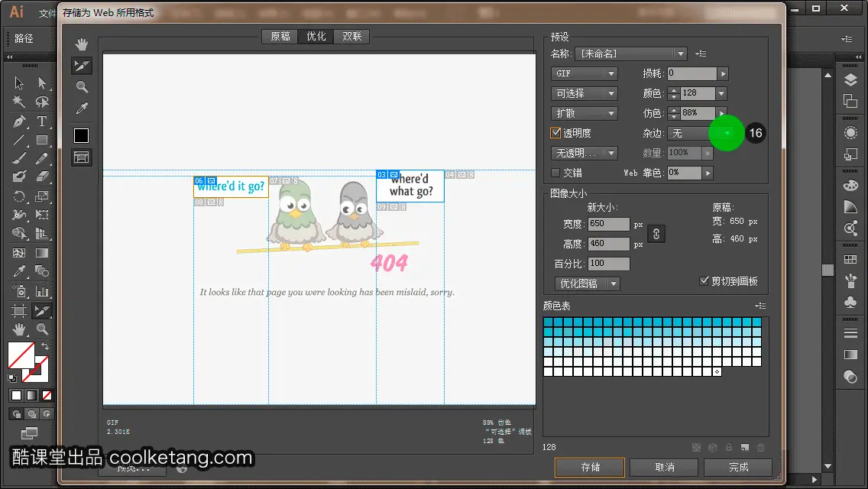Select the Slice Select tool in dialog
This screenshot has height=489, width=868.
pos(82,66)
